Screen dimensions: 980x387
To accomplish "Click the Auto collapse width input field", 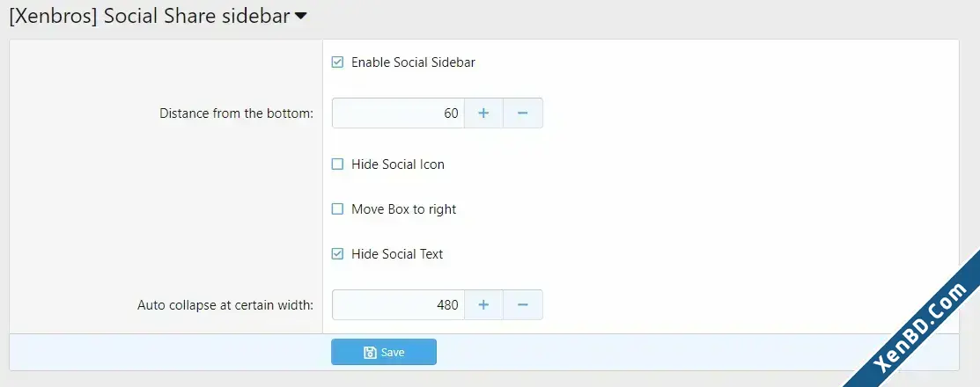I will (398, 304).
